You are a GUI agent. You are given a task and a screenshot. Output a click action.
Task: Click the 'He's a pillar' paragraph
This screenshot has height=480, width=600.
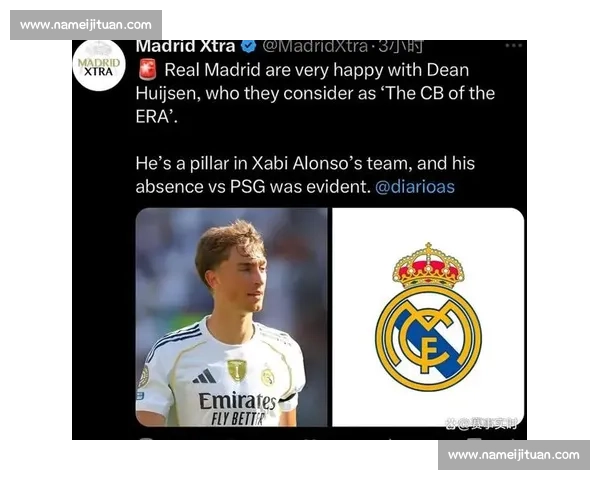pos(305,175)
